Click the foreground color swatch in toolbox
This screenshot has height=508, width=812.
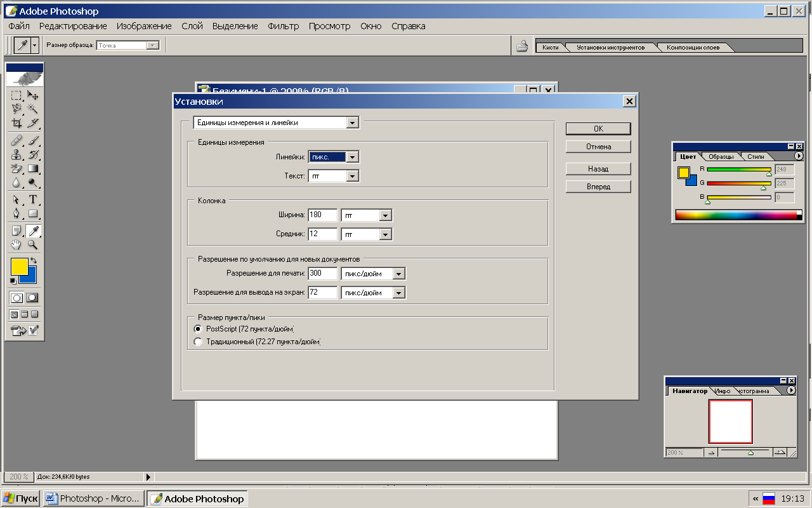19,266
